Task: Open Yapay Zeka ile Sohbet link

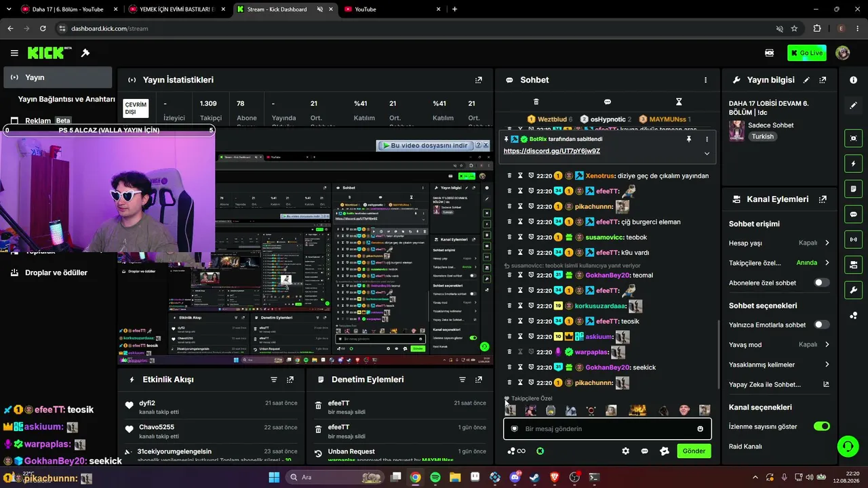Action: point(779,384)
